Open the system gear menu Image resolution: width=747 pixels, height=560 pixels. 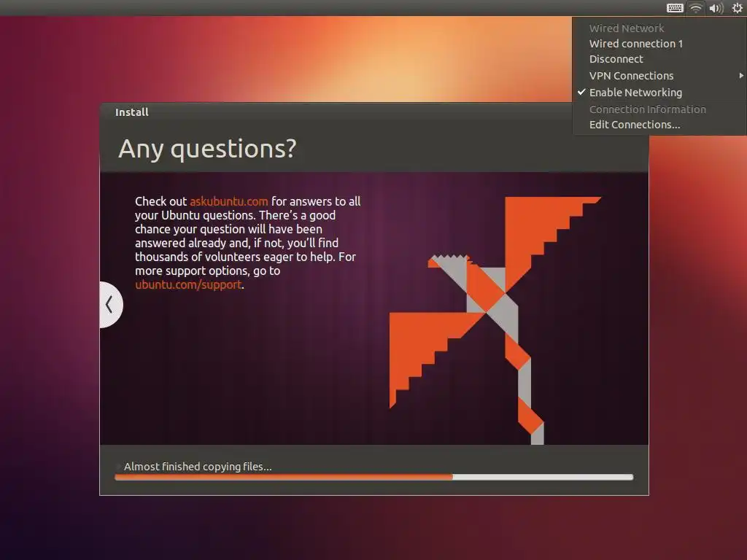[737, 7]
